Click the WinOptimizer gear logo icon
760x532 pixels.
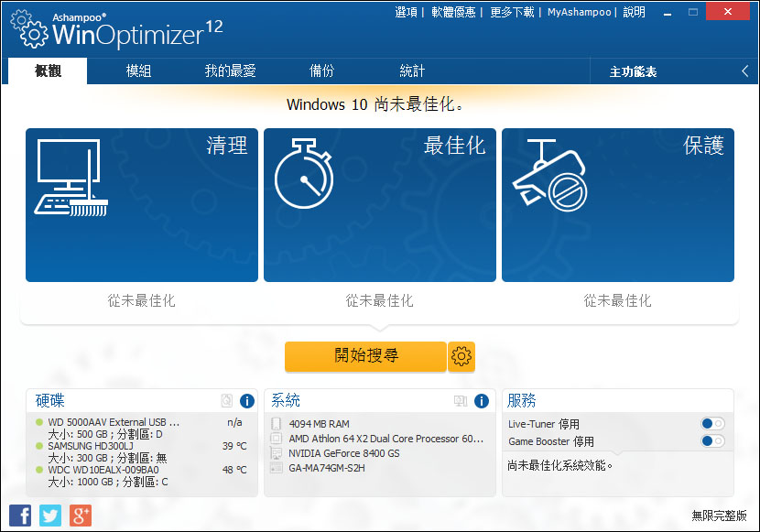29,28
